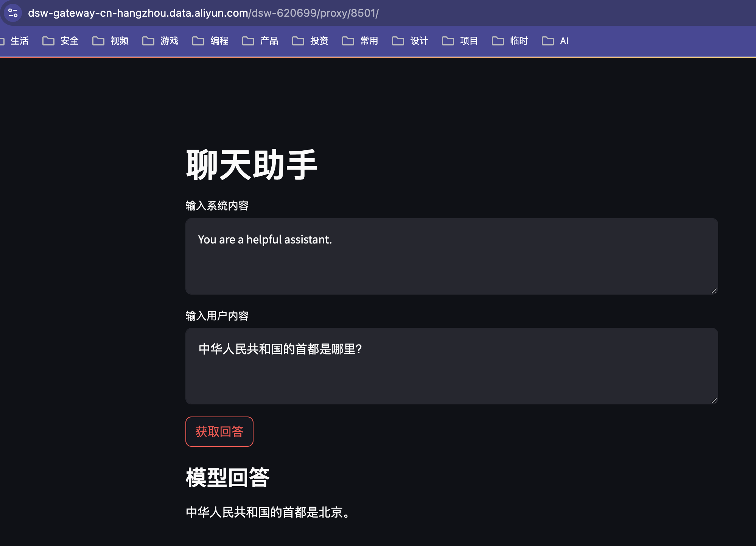Click the URL in the address bar

click(203, 13)
